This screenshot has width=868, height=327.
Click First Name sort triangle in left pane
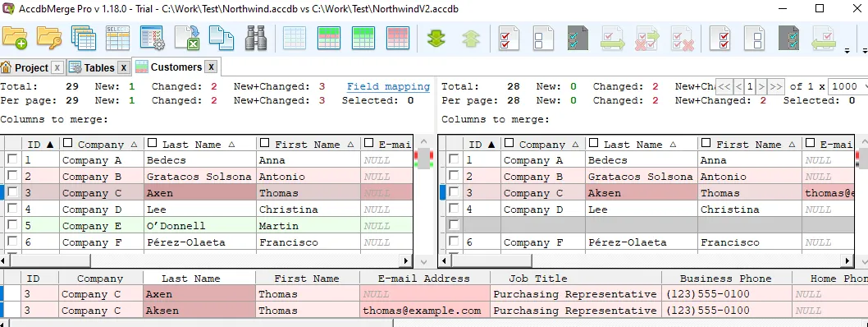[351, 144]
